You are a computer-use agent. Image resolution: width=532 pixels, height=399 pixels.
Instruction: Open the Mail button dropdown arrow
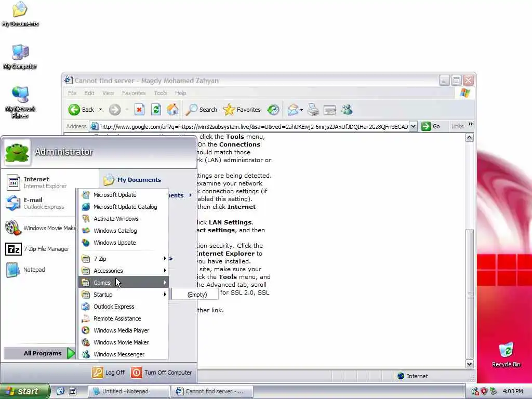click(x=301, y=110)
